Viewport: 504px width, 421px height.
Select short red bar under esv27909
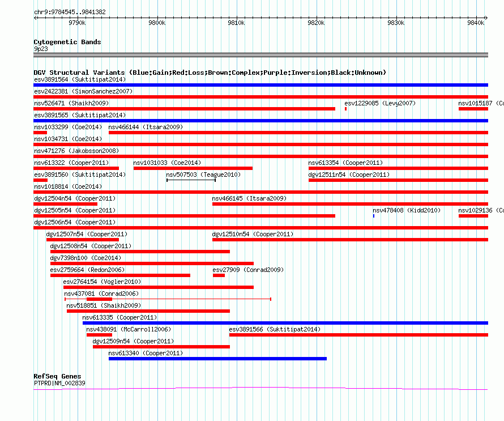coord(219,275)
